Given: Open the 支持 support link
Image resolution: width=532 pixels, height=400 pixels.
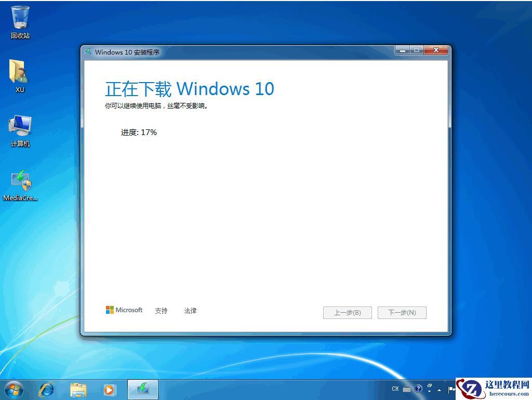Looking at the screenshot, I should pos(161,310).
